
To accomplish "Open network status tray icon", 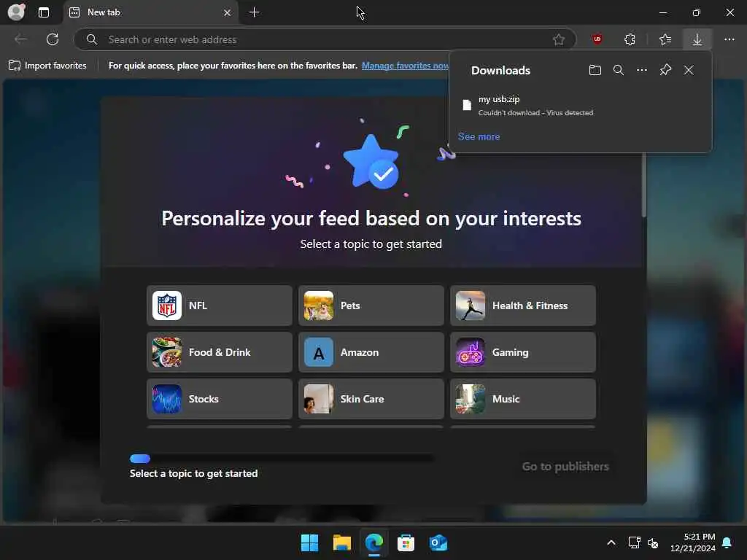I will coord(634,542).
